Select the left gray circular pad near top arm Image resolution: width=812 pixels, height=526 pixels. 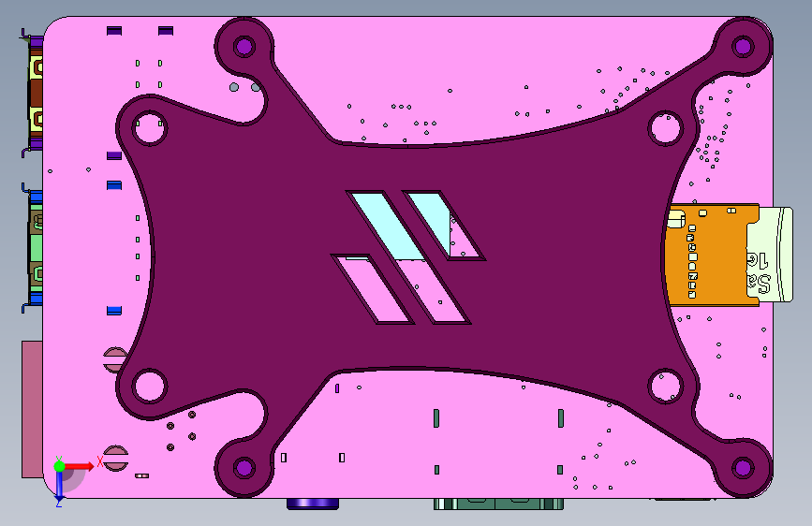point(234,87)
